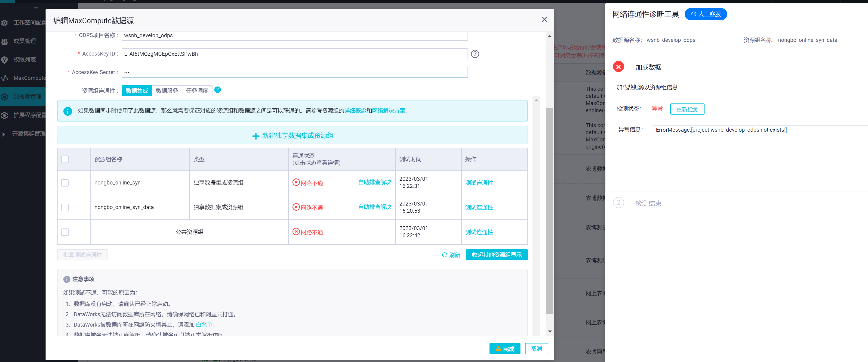The image size is (868, 362).
Task: Click 新建独享数据集成资源组 text link
Action: (x=298, y=136)
